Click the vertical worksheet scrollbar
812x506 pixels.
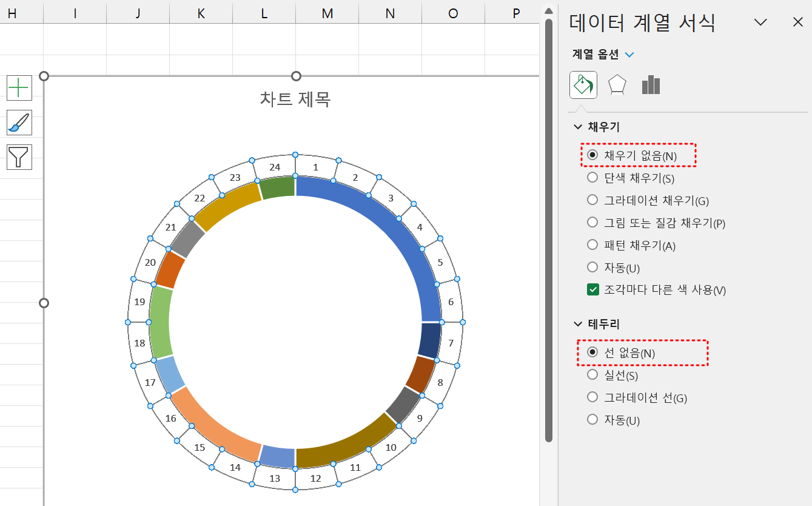[x=549, y=243]
